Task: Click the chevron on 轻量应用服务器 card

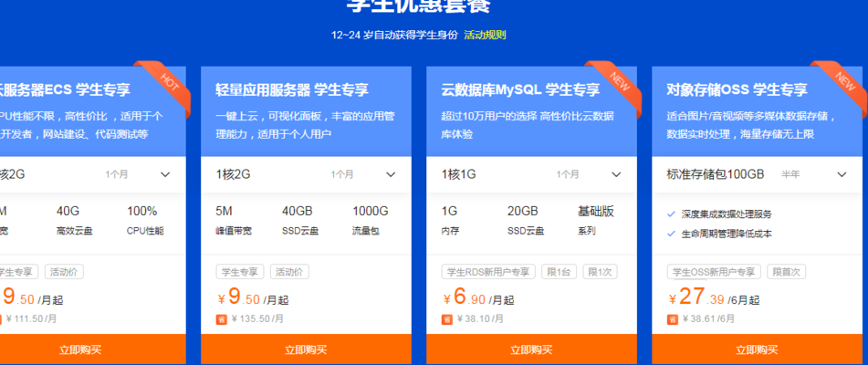Action: (x=391, y=175)
